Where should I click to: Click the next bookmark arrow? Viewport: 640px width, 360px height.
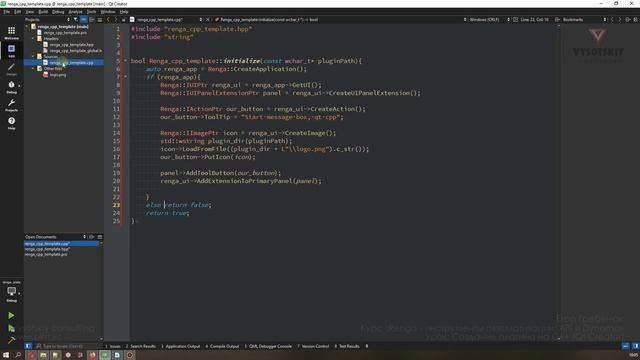620,20
